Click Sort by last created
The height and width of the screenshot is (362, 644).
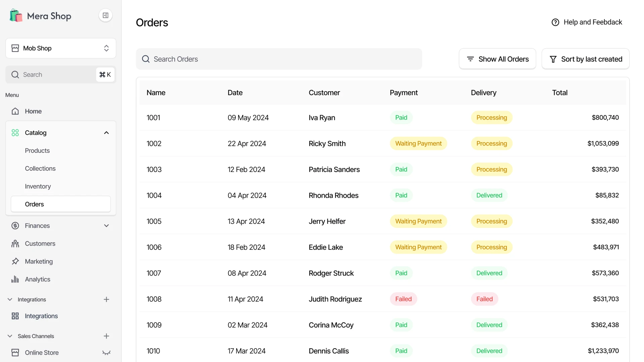[585, 59]
